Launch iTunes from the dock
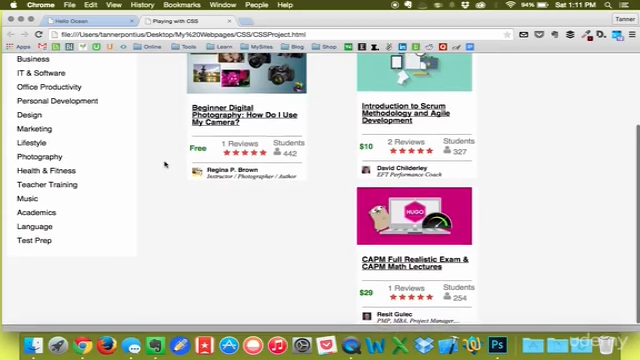640x360 pixels. tap(278, 346)
